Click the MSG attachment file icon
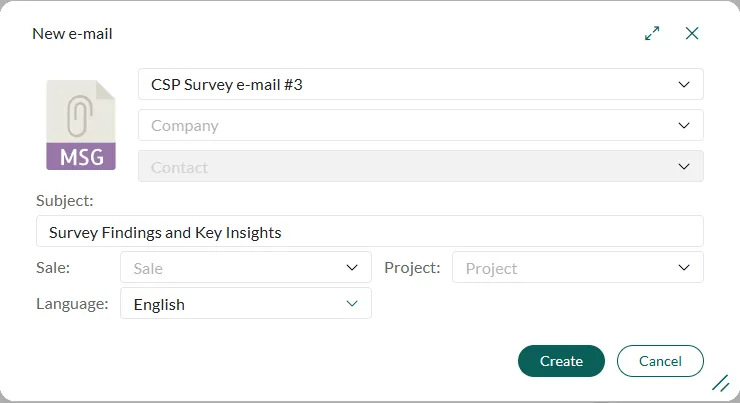 tap(81, 125)
